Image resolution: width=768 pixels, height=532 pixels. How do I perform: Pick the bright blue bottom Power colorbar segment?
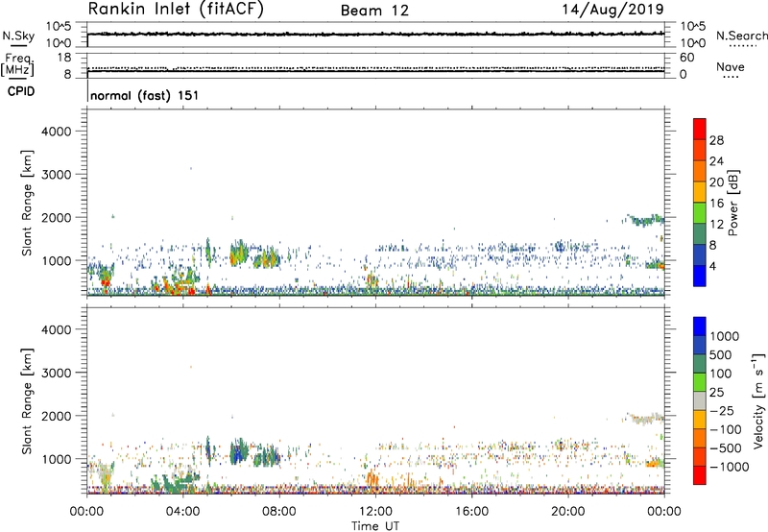(700, 276)
